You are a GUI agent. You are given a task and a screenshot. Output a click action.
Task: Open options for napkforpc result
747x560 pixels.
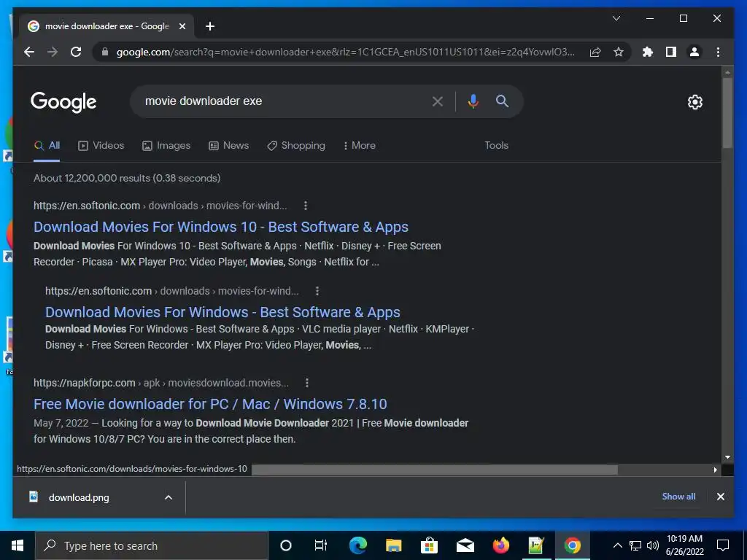pyautogui.click(x=307, y=383)
